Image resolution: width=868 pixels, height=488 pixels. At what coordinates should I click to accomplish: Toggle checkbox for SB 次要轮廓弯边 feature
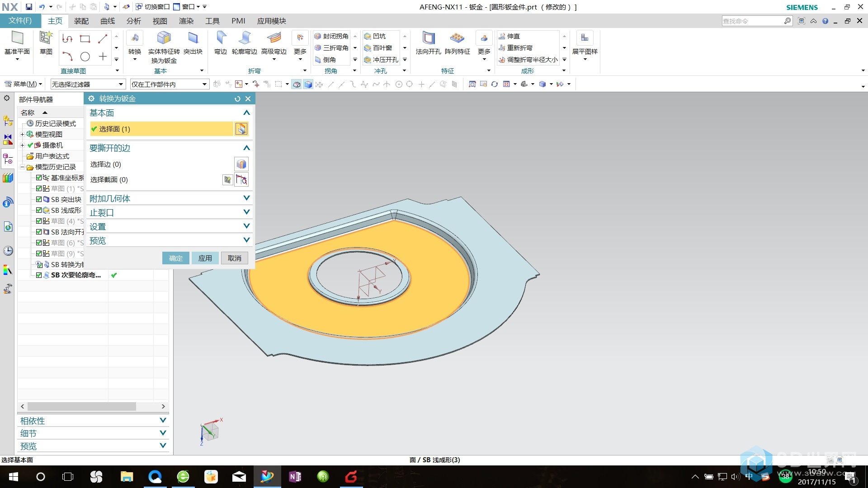[x=39, y=275]
